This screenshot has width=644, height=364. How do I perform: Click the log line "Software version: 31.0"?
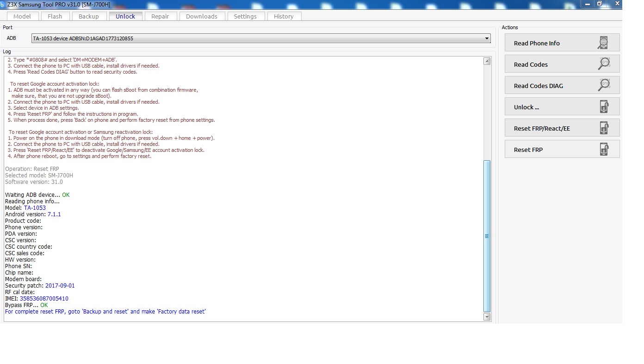[34, 182]
